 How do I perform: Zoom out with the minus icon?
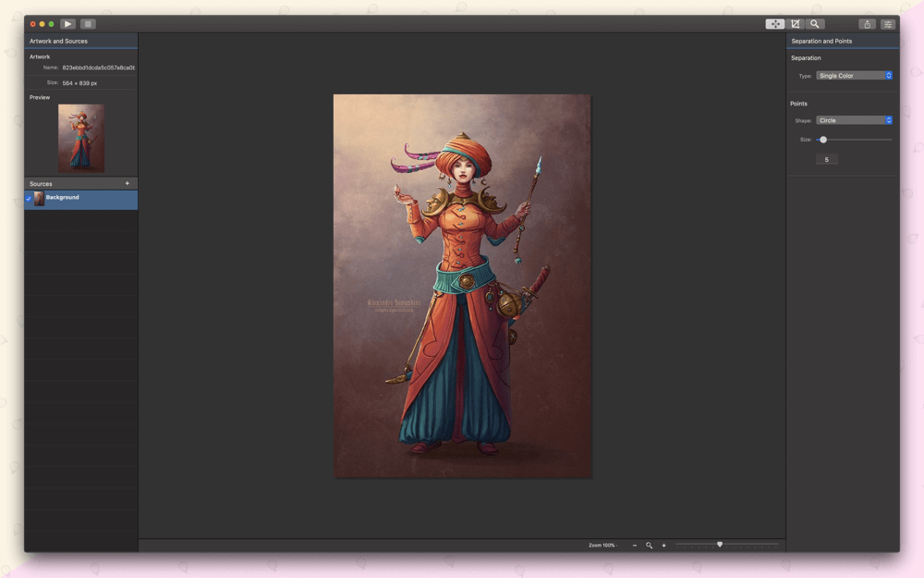click(635, 546)
